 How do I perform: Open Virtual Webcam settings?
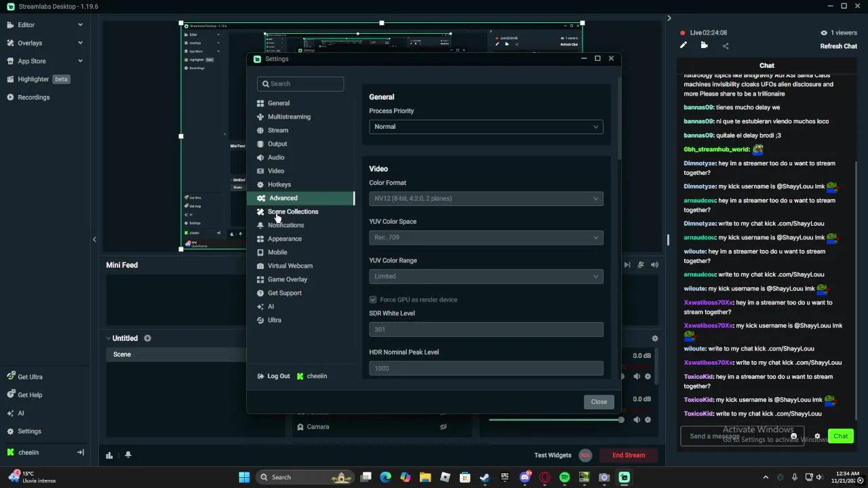pyautogui.click(x=290, y=266)
